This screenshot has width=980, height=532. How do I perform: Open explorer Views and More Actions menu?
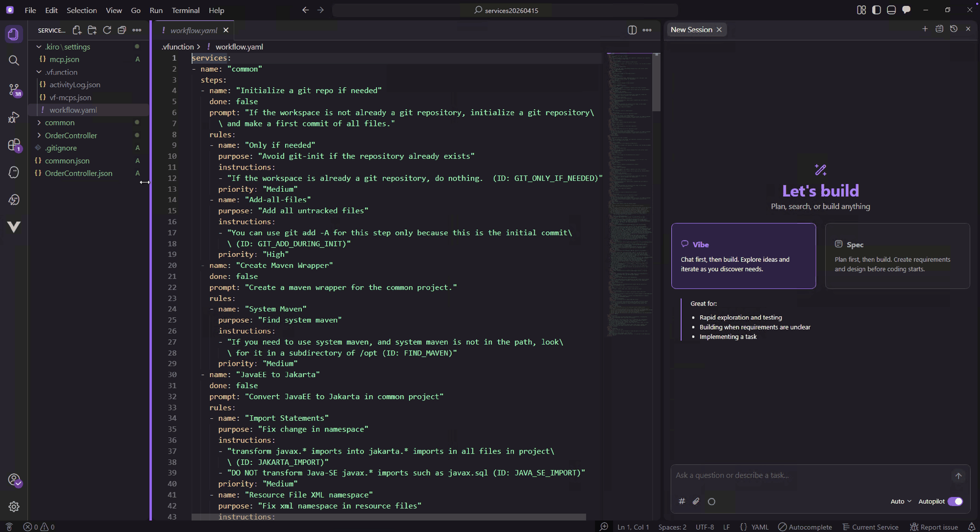coord(137,30)
